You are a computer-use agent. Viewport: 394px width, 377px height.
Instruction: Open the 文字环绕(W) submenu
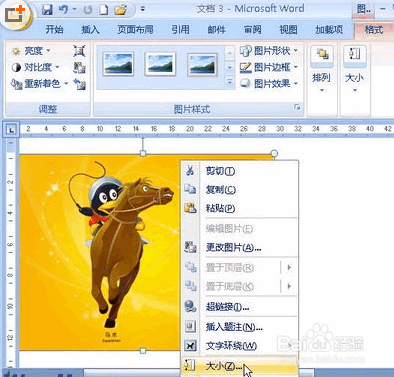(x=239, y=346)
